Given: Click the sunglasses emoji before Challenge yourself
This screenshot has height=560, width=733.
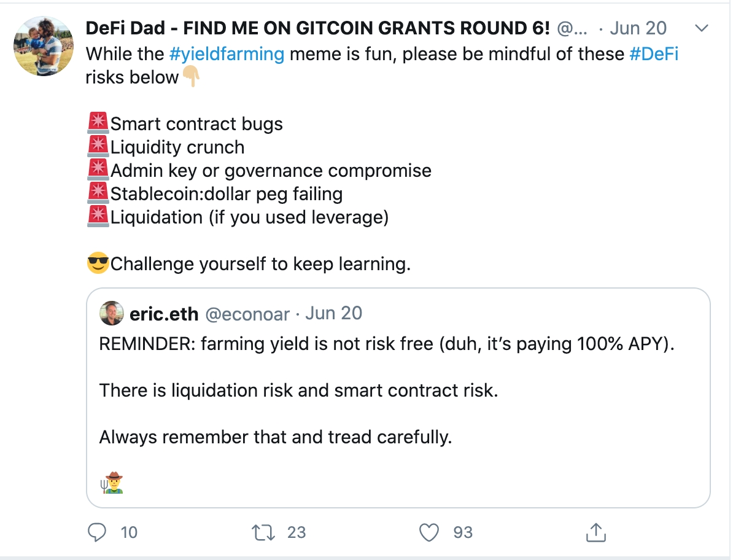Looking at the screenshot, I should click(98, 265).
